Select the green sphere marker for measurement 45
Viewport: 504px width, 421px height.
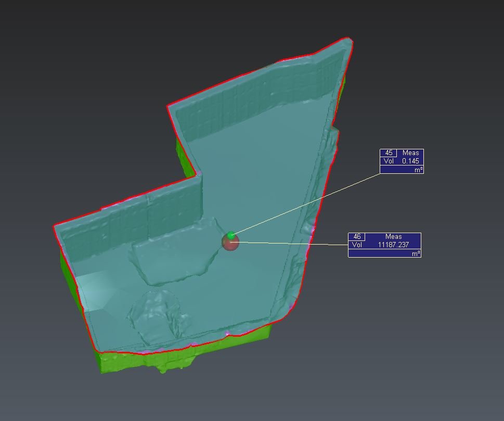231,235
